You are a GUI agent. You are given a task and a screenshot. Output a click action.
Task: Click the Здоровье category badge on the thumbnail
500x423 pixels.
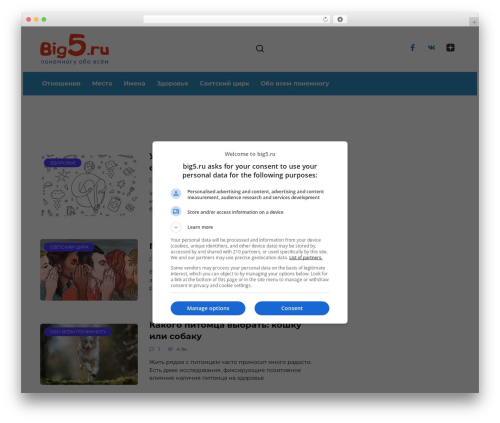click(x=63, y=163)
